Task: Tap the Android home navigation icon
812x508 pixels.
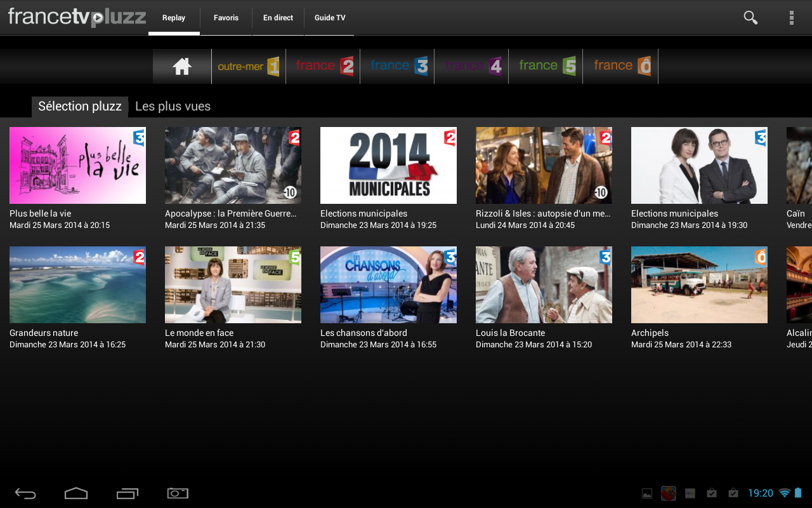Action: 76,493
